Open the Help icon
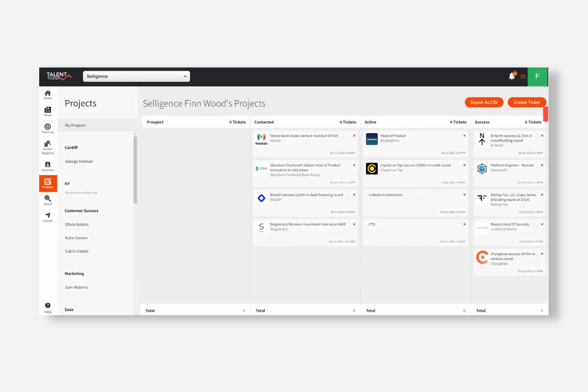The width and height of the screenshot is (588, 392). (x=48, y=308)
